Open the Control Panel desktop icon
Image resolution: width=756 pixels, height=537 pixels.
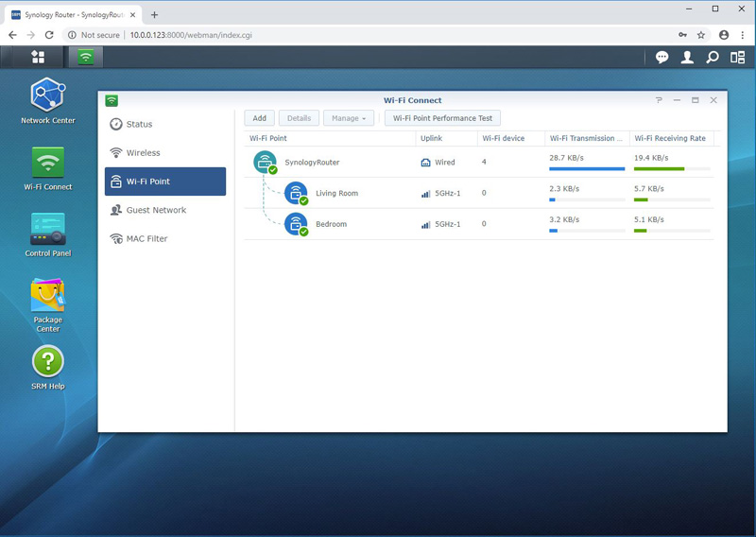pos(47,229)
